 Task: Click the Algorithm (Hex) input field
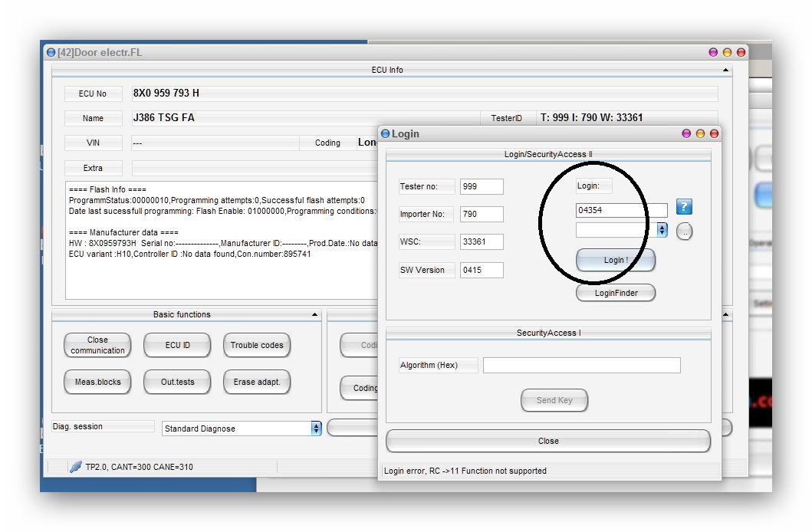tap(581, 365)
